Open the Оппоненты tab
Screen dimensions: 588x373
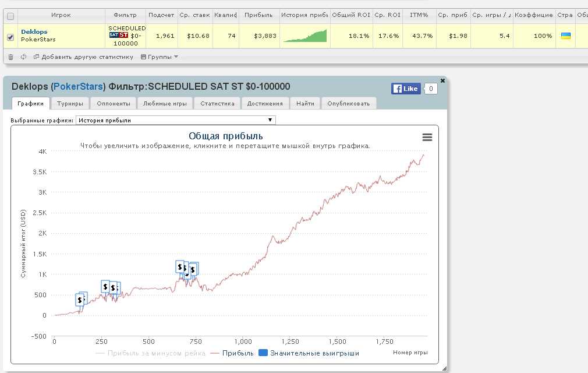pos(114,104)
